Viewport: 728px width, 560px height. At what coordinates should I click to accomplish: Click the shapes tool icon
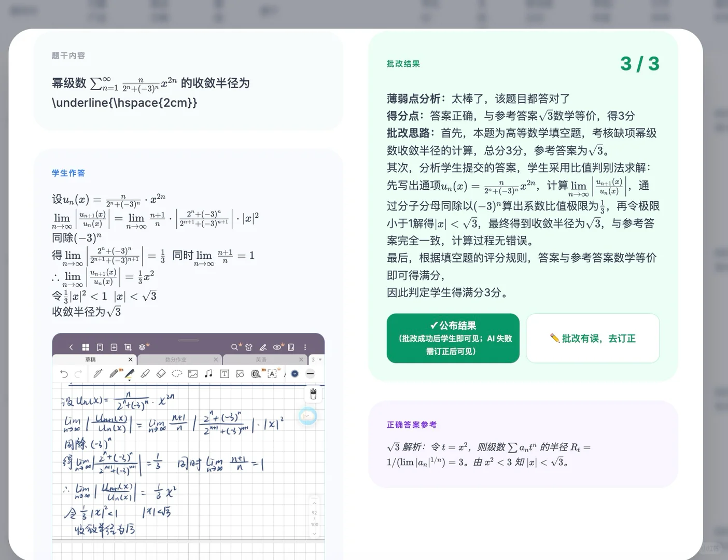tap(240, 373)
